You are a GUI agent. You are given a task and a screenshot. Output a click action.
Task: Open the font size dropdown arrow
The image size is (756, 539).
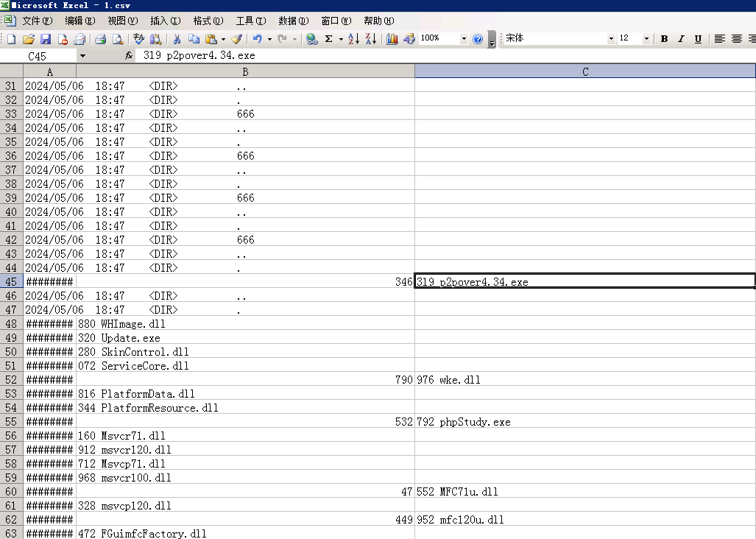point(646,38)
